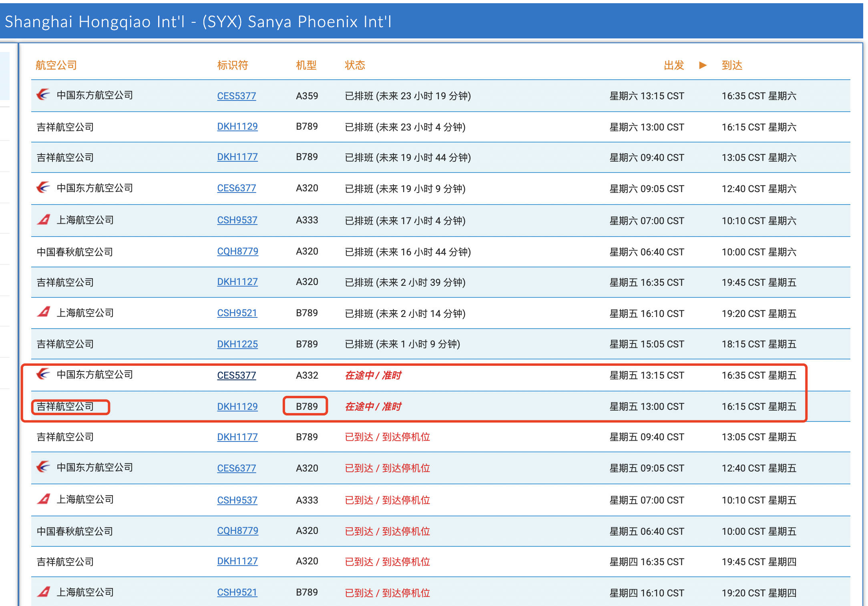Click status 已排班 (未来 17 小时 4 分钟)
Image resolution: width=868 pixels, height=606 pixels.
pos(405,221)
